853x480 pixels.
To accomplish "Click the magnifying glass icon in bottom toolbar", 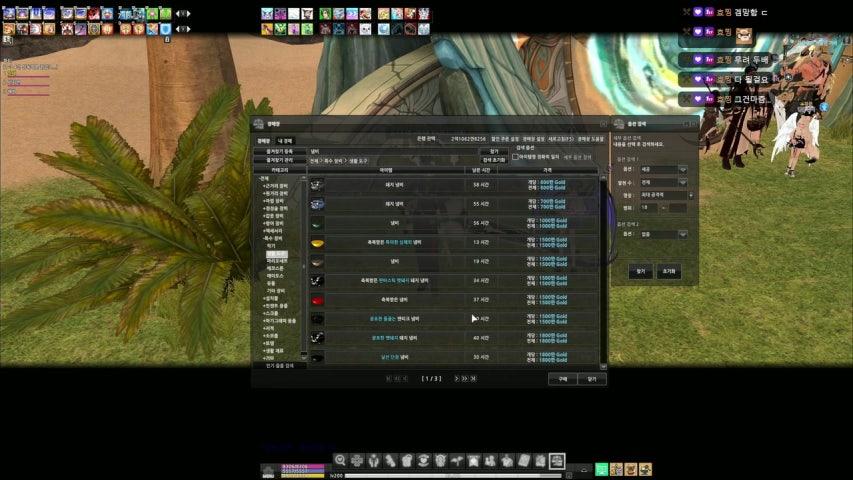I will (341, 460).
